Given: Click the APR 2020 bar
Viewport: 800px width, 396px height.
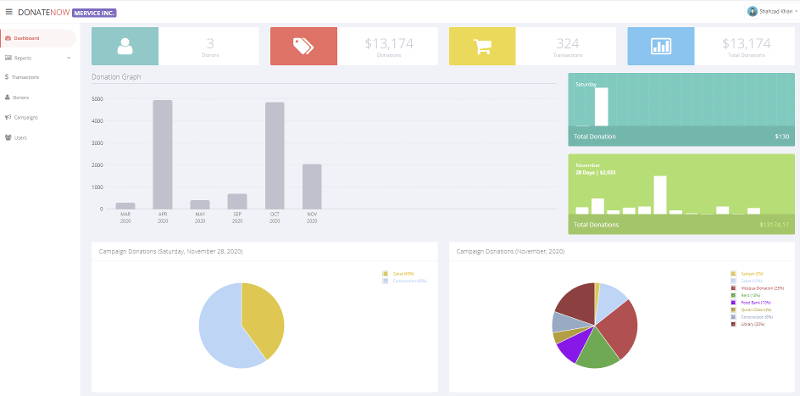Looking at the screenshot, I should (163, 155).
